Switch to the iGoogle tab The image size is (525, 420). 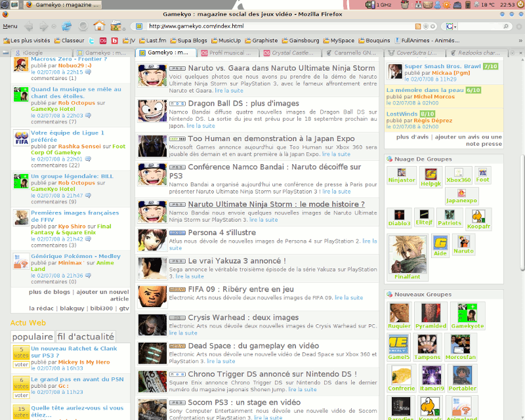[x=41, y=53]
